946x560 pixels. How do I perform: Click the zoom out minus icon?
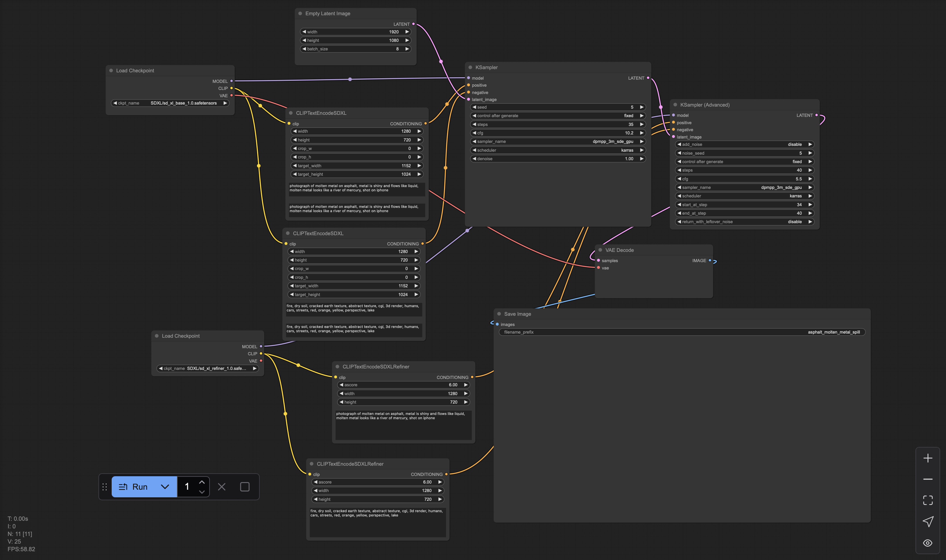[x=928, y=479]
